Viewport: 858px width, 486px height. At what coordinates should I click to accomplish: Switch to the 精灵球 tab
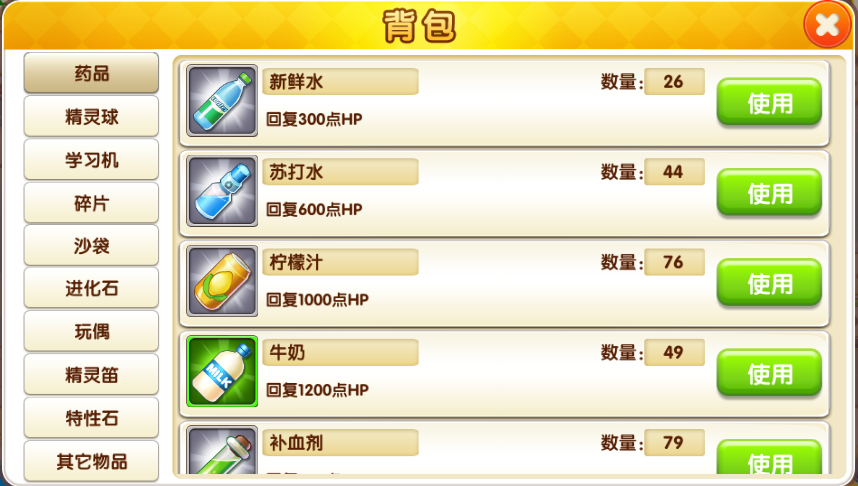pyautogui.click(x=91, y=117)
